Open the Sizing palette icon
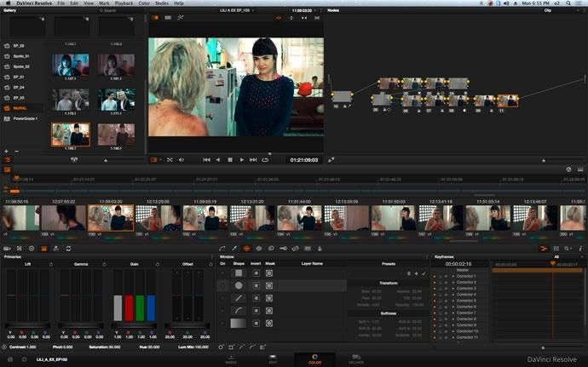The width and height of the screenshot is (588, 367). (295, 248)
